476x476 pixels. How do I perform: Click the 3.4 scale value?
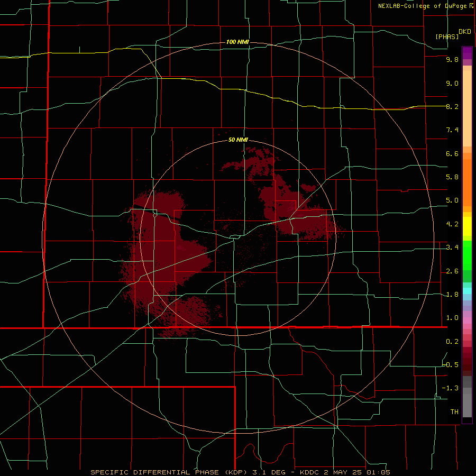tap(452, 248)
